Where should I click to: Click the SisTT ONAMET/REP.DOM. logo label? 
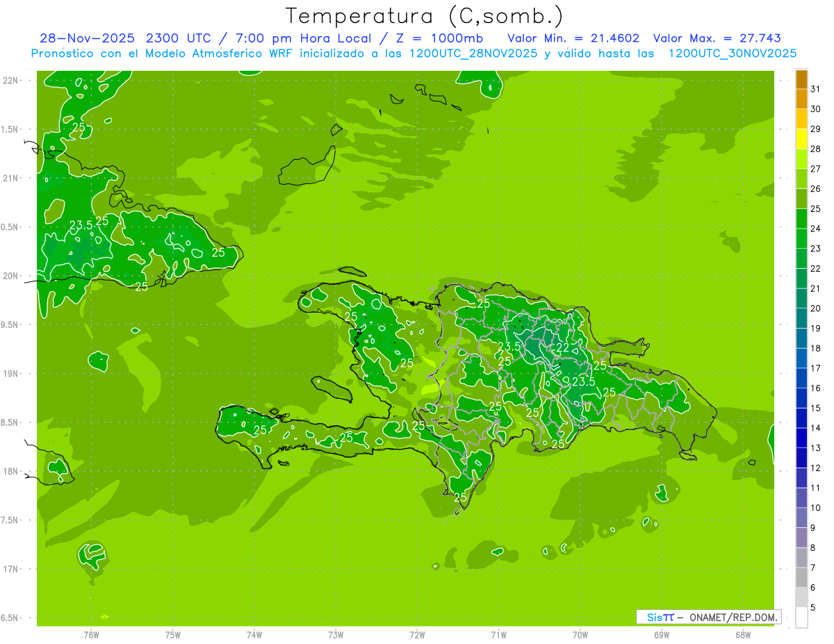[x=708, y=617]
